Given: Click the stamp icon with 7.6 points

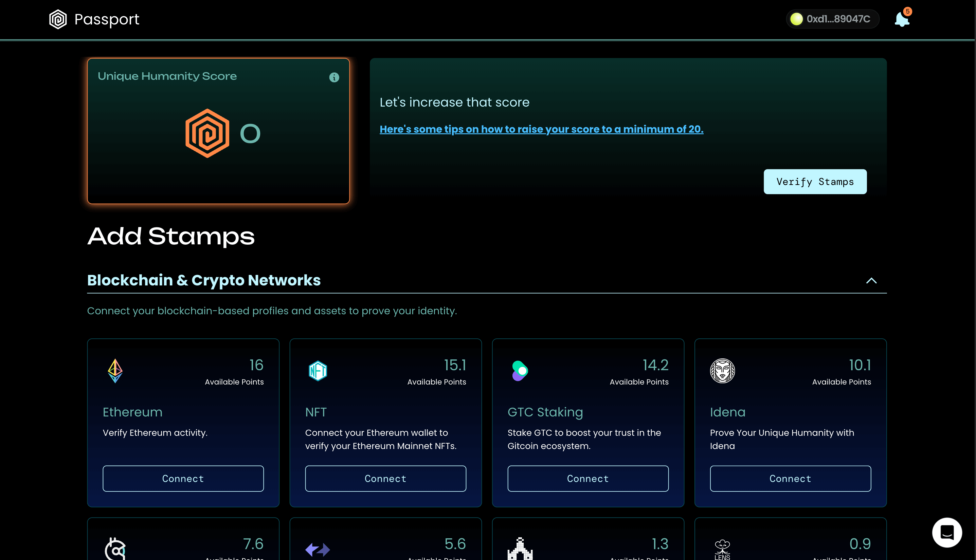Looking at the screenshot, I should pos(115,549).
